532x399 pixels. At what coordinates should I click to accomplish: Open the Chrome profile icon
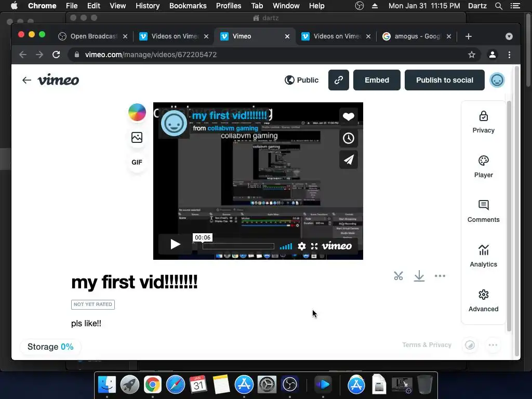tap(493, 55)
